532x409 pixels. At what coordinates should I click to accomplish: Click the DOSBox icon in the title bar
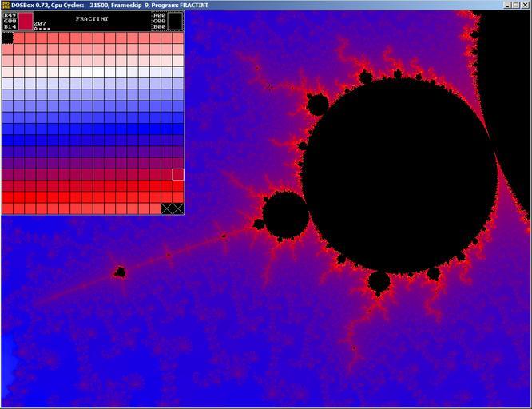(6, 5)
